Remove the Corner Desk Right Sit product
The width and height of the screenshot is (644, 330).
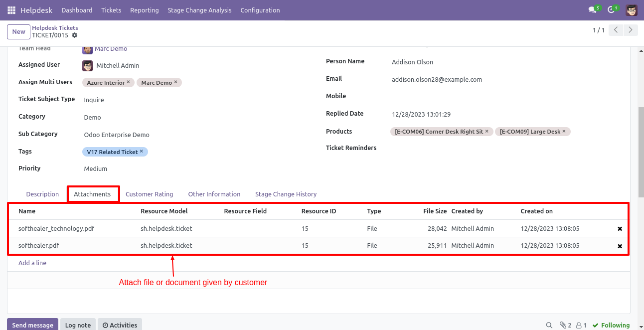487,132
